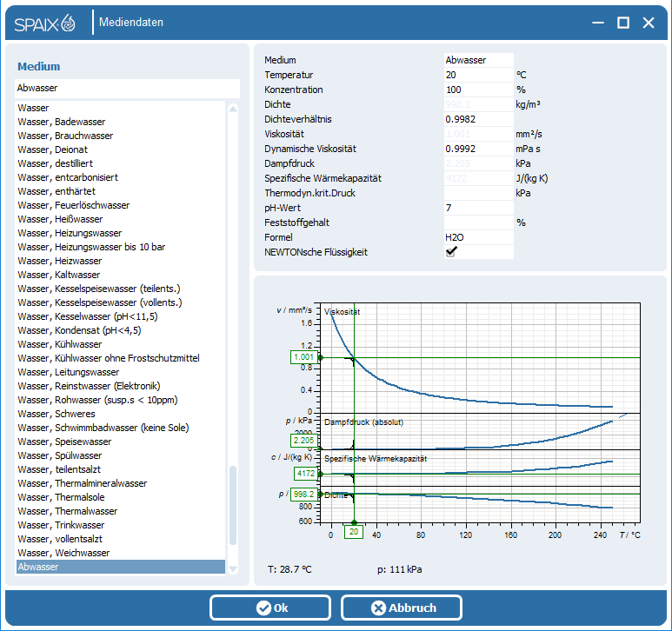Viewport: 672px width, 631px height.
Task: Select Wasser, Reinstwasser (Elektronik)
Action: [121, 386]
